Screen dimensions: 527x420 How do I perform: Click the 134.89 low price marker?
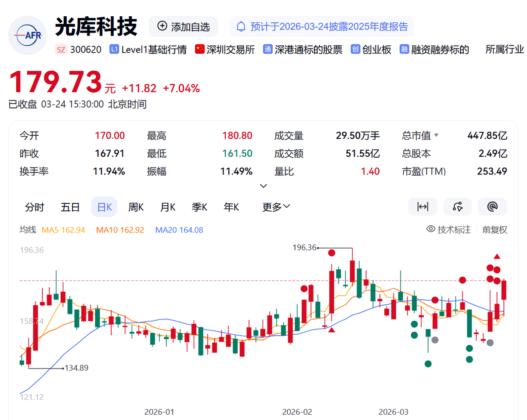76,368
